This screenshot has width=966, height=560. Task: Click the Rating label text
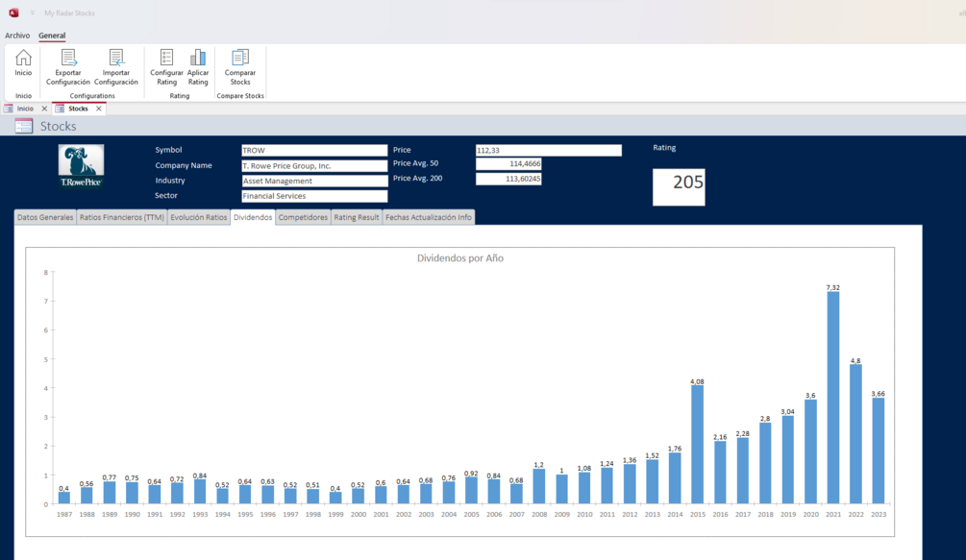pyautogui.click(x=664, y=148)
